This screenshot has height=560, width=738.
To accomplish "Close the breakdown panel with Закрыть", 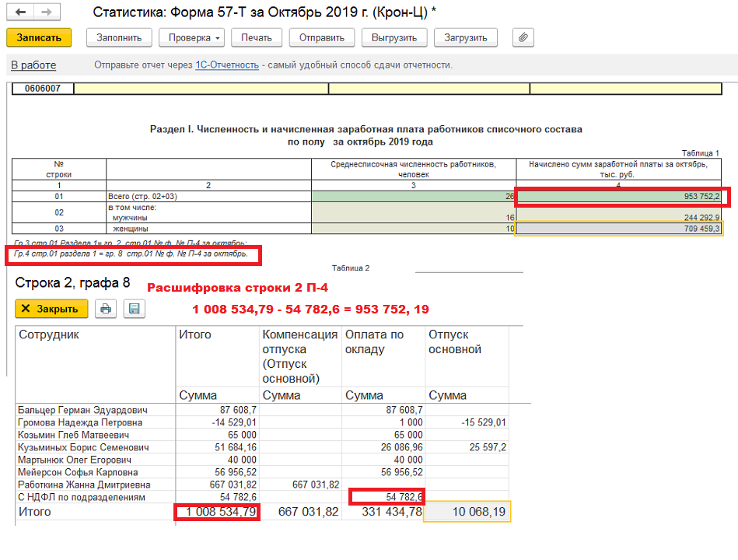I will (x=51, y=309).
